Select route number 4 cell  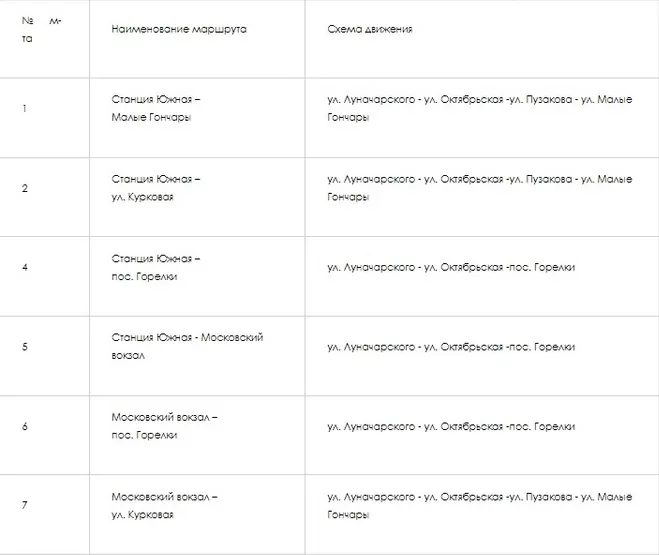coord(25,267)
